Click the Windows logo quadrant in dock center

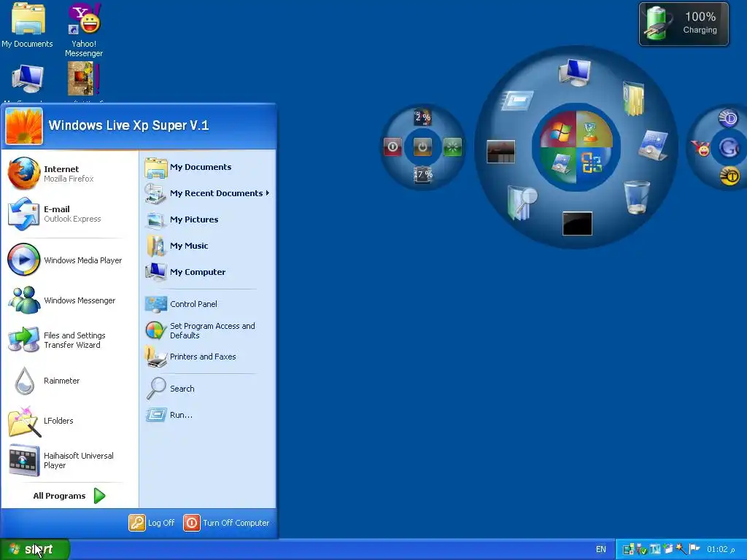pos(560,131)
